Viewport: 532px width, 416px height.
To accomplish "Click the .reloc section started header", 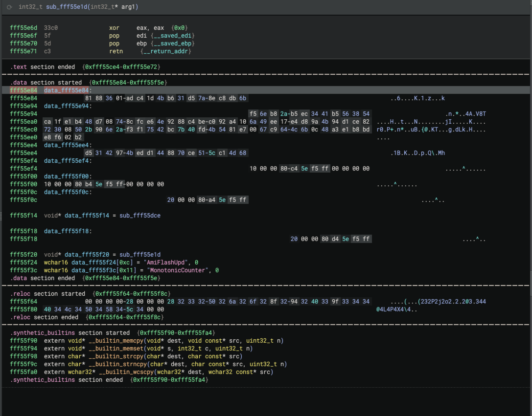I will point(48,294).
